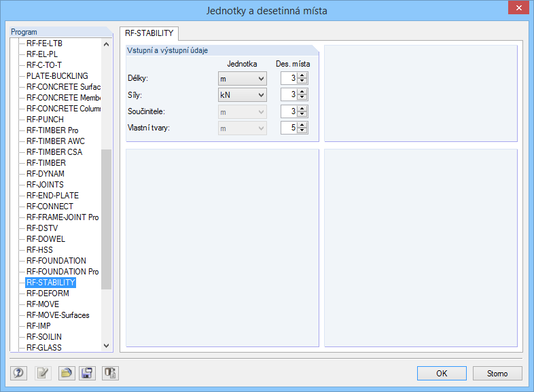
Task: Decrease Vlastní tvary decimal places
Action: [x=302, y=131]
